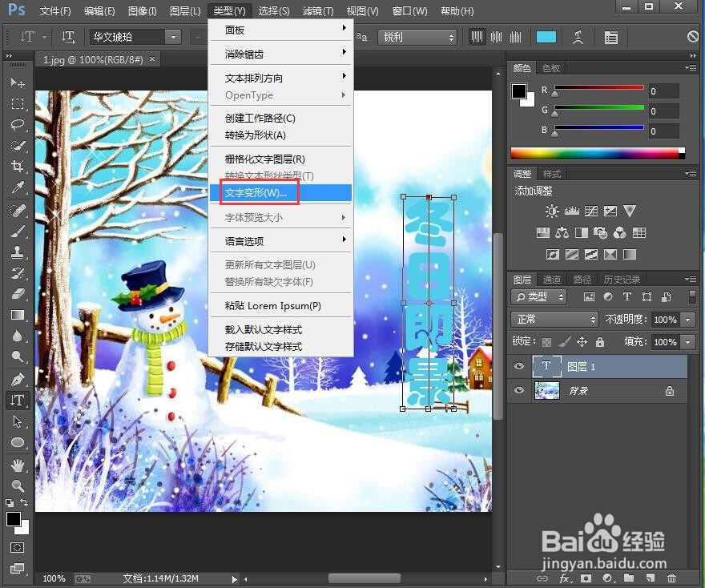The height and width of the screenshot is (588, 705).
Task: Switch to the 历史记录 tab
Action: click(622, 280)
